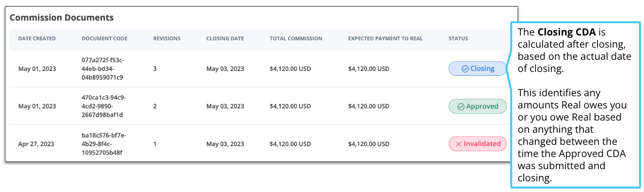Viewport: 644px width, 192px height.
Task: Click the checkmark icon in Approved badge
Action: 461,106
